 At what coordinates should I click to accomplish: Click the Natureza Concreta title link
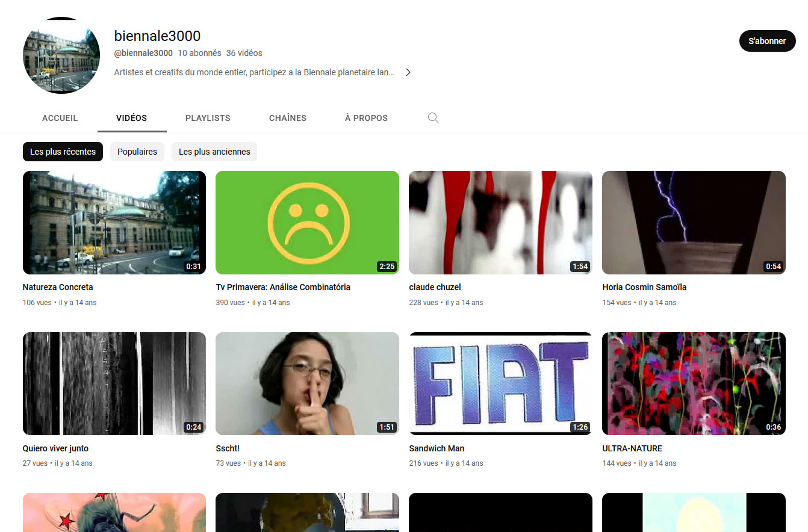(x=58, y=287)
